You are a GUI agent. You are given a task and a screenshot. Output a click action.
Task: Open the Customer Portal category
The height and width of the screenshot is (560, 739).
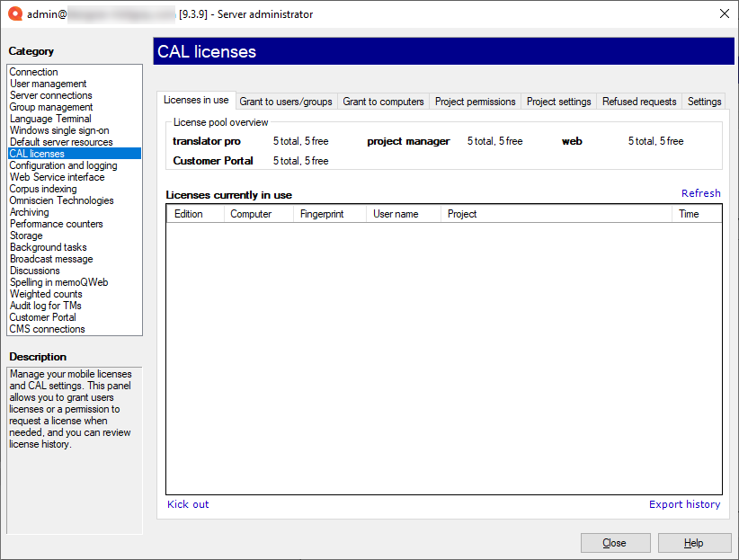42,316
